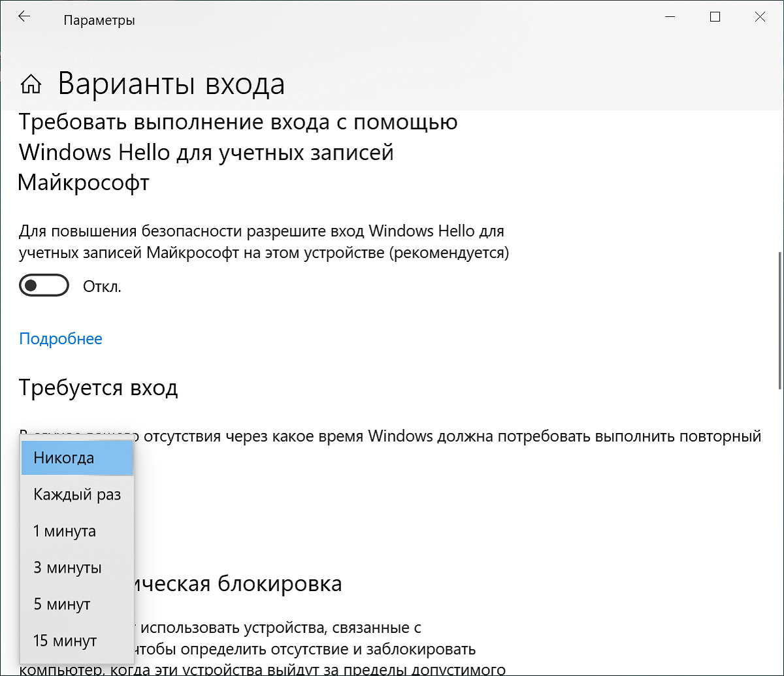The width and height of the screenshot is (784, 676).
Task: Close the Параметры window
Action: (x=760, y=18)
